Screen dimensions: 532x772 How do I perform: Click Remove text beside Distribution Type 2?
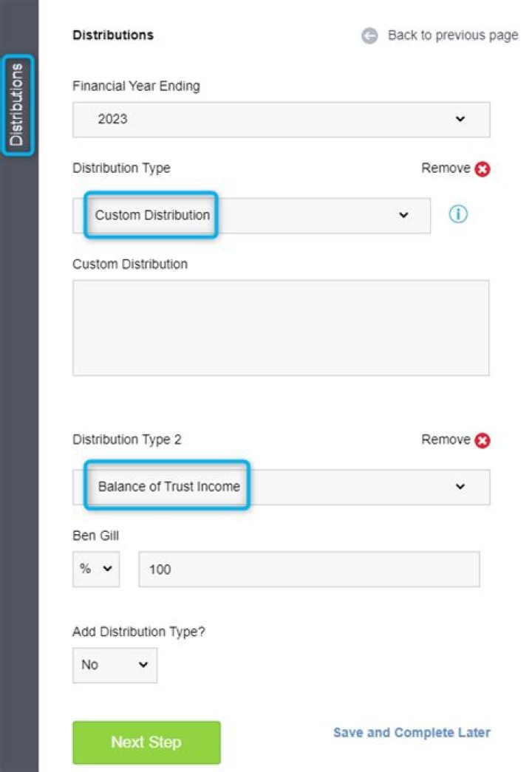tap(446, 440)
